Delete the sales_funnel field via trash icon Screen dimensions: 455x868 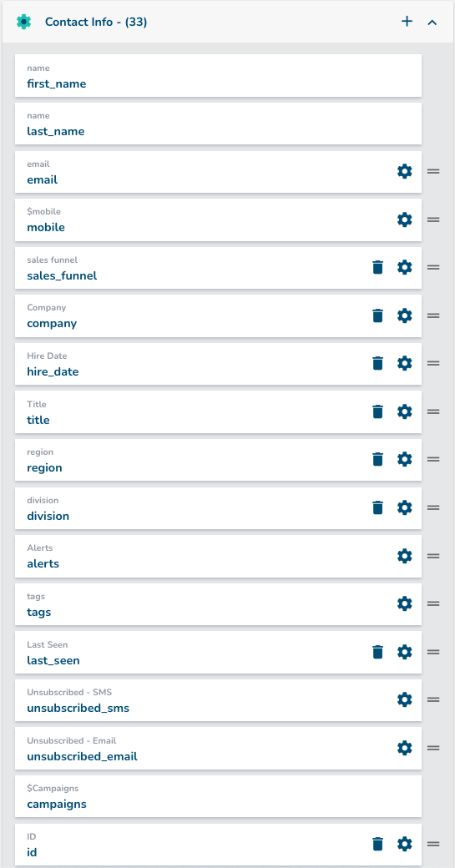(x=377, y=267)
